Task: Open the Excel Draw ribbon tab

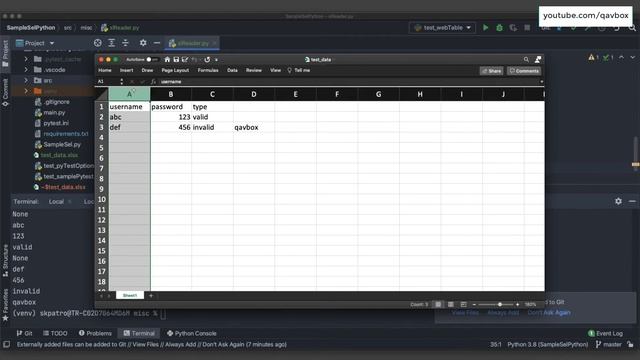Action: click(x=147, y=70)
